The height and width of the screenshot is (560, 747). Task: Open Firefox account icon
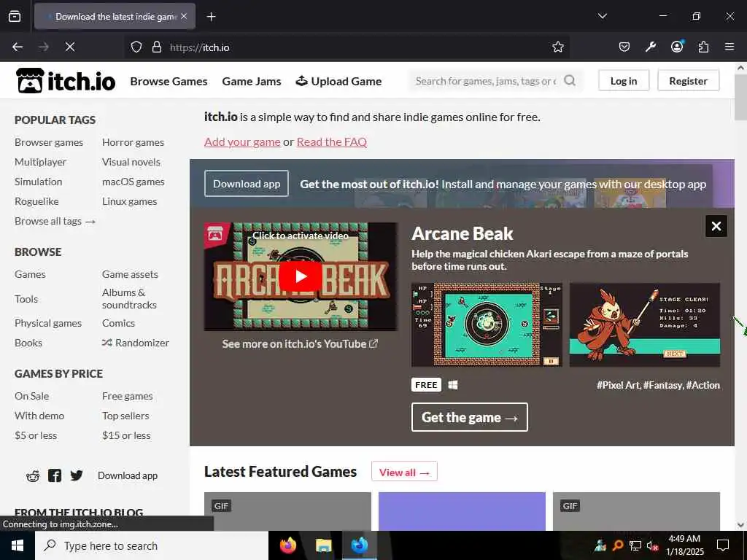click(x=677, y=47)
